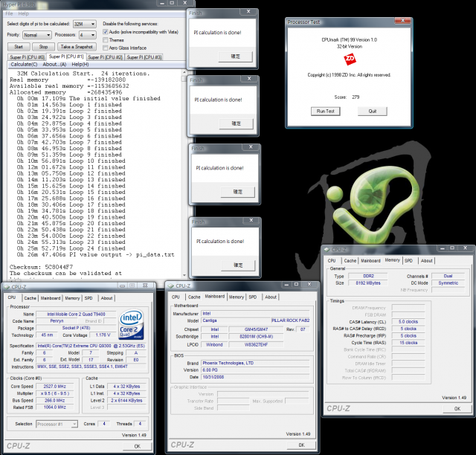Open CPU tab in CPU-Z Memory window
The height and width of the screenshot is (455, 476).
click(332, 260)
